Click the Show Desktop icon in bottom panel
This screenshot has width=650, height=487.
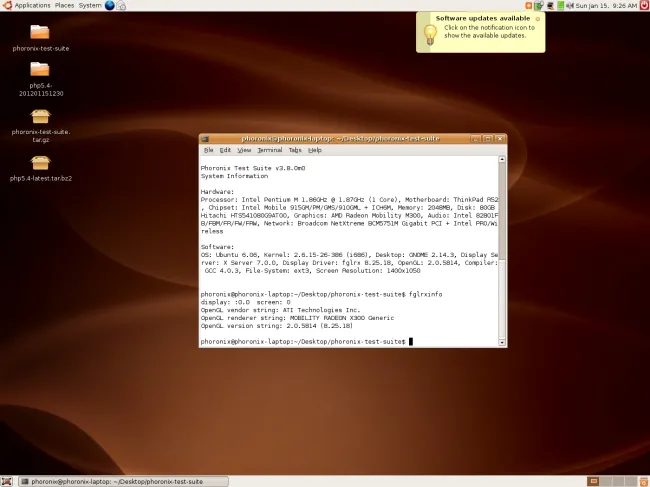[x=7, y=481]
